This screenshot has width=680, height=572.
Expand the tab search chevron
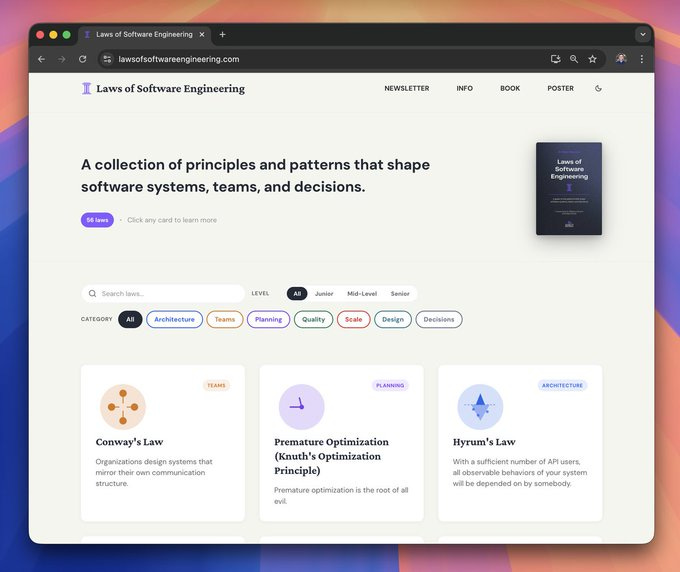(643, 34)
